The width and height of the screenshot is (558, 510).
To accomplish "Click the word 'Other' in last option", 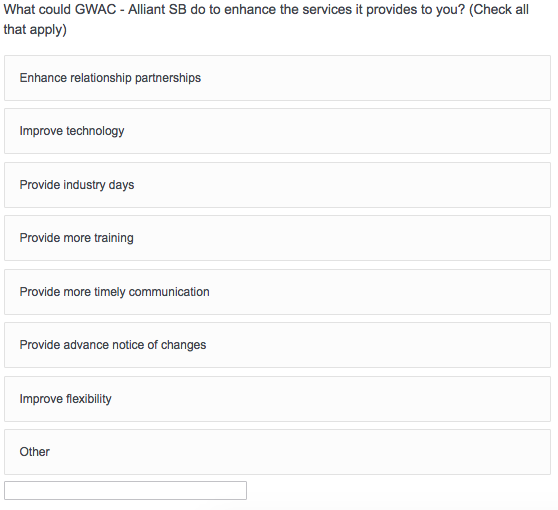I will click(35, 452).
